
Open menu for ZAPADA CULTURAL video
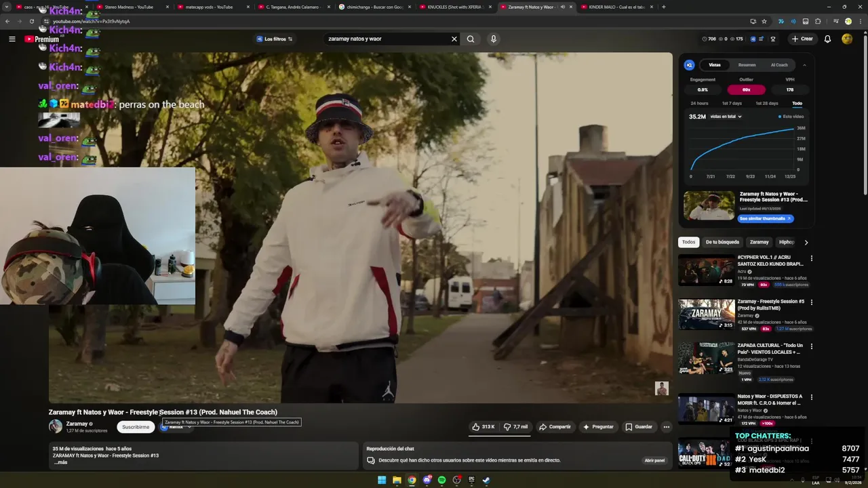(x=811, y=346)
